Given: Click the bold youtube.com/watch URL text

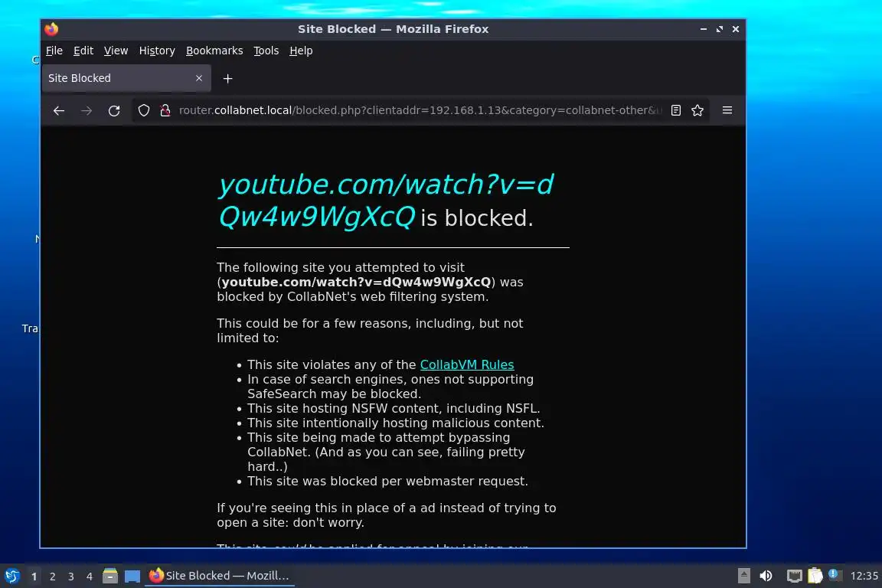Looking at the screenshot, I should 356,282.
